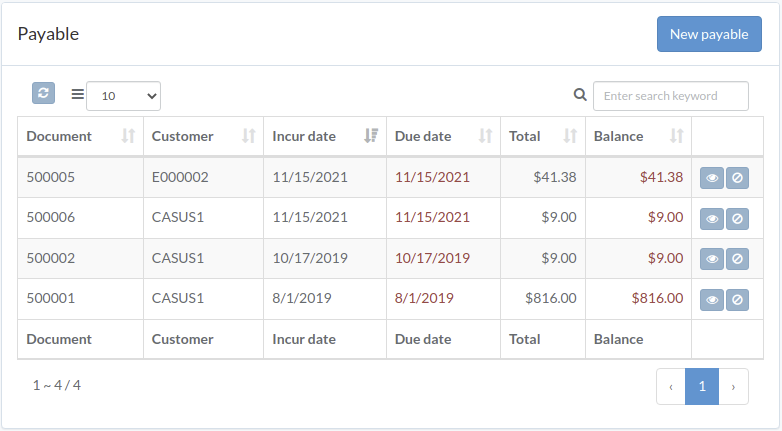The height and width of the screenshot is (431, 782).
Task: Click red due date 8/1/2019
Action: pos(424,298)
